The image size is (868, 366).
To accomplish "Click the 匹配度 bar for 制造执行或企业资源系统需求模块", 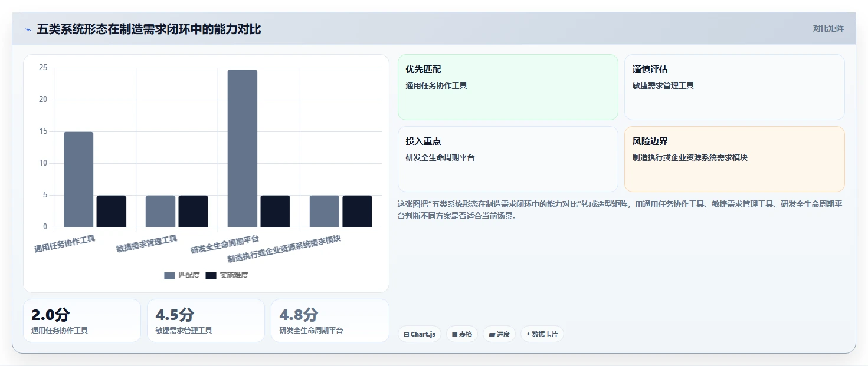I will [x=325, y=211].
